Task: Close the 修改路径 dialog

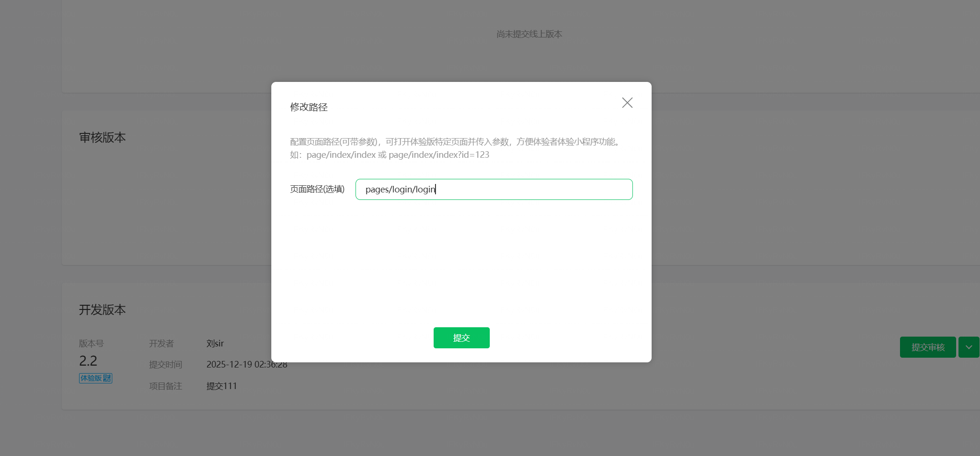Action: 627,103
